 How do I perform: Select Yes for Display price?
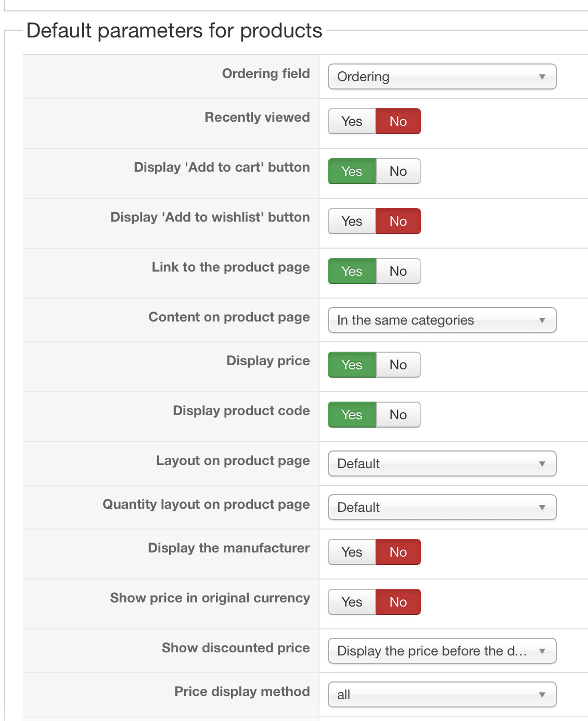pyautogui.click(x=352, y=365)
